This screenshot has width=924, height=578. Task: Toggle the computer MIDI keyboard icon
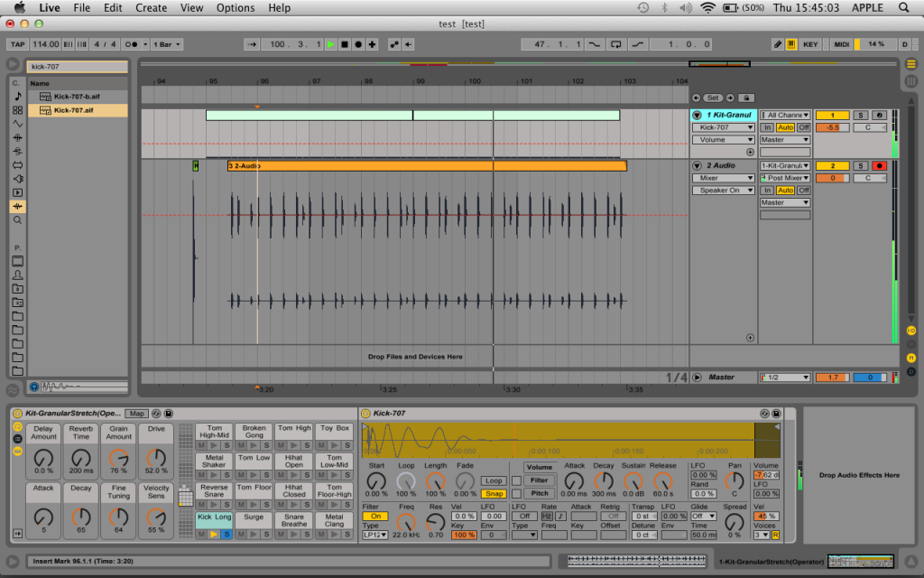790,44
